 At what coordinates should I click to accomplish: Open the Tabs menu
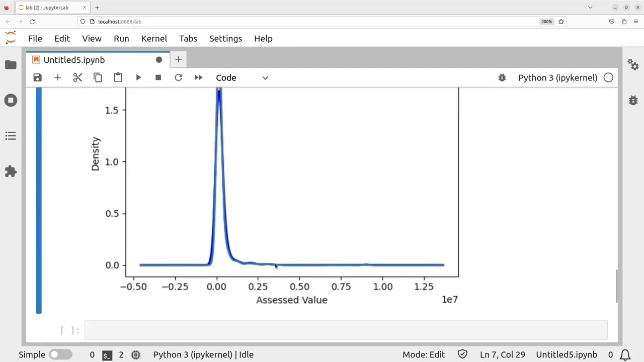pyautogui.click(x=188, y=39)
